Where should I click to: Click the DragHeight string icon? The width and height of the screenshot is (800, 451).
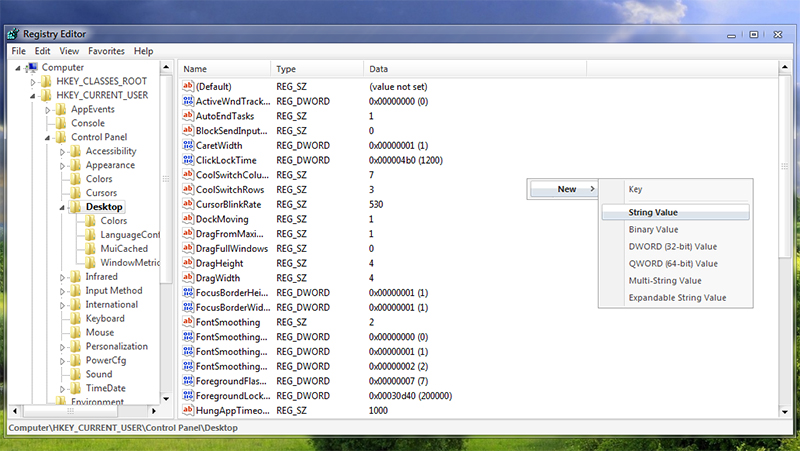coord(188,263)
